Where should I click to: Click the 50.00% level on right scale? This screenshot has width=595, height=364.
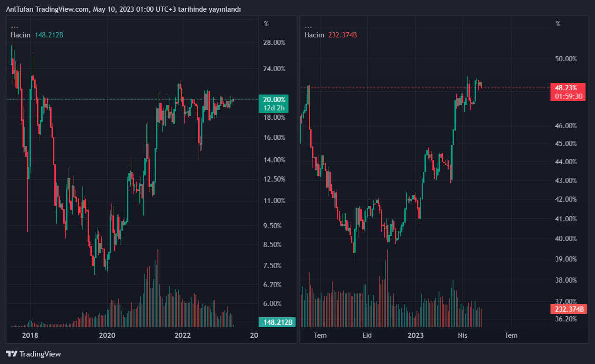tap(565, 59)
